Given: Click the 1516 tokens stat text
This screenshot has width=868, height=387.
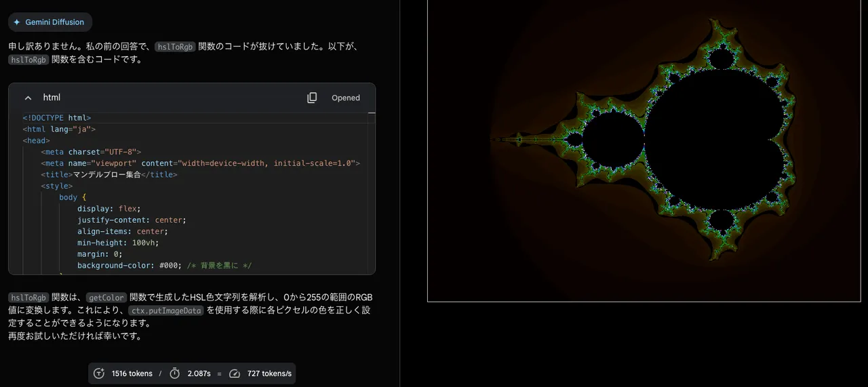Looking at the screenshot, I should pos(132,373).
